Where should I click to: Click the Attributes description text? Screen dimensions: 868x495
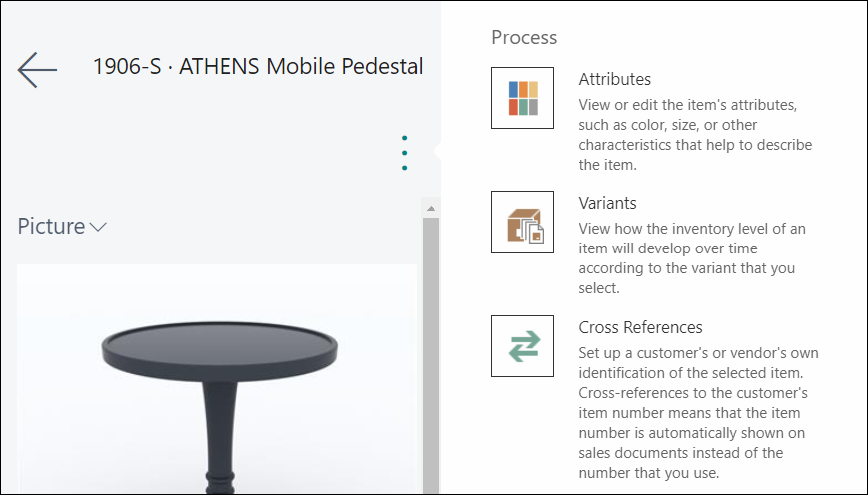pos(695,135)
